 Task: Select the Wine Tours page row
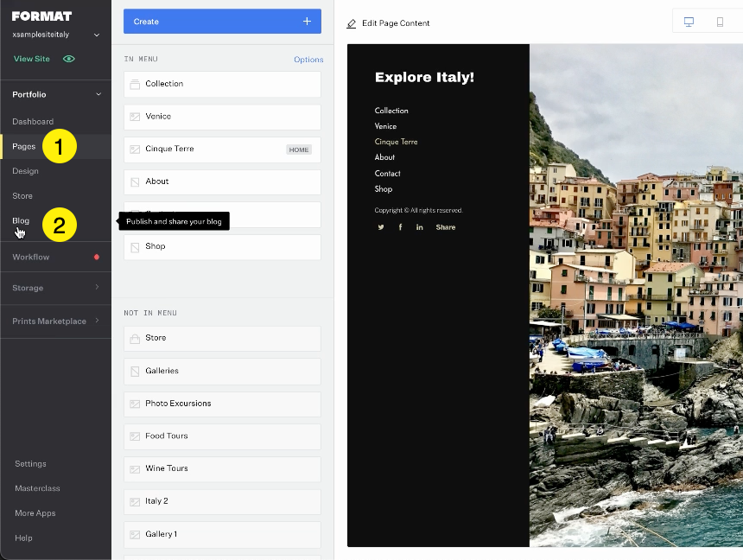coord(222,468)
